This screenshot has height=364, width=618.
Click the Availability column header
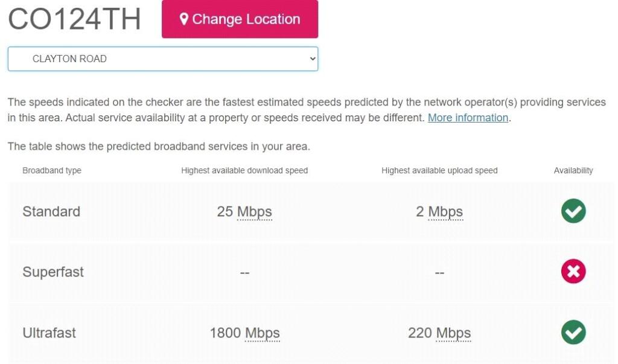click(x=573, y=170)
